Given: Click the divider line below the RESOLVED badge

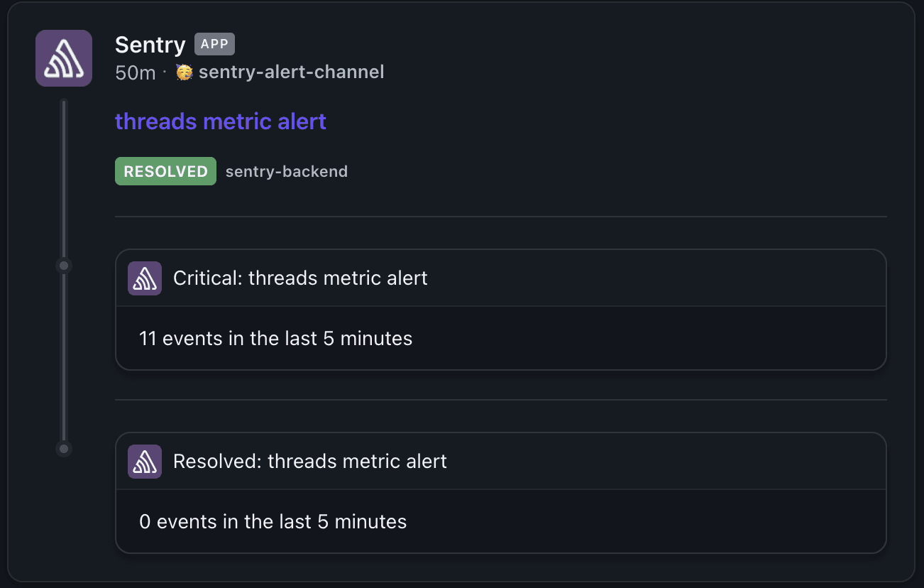Looking at the screenshot, I should [x=500, y=216].
